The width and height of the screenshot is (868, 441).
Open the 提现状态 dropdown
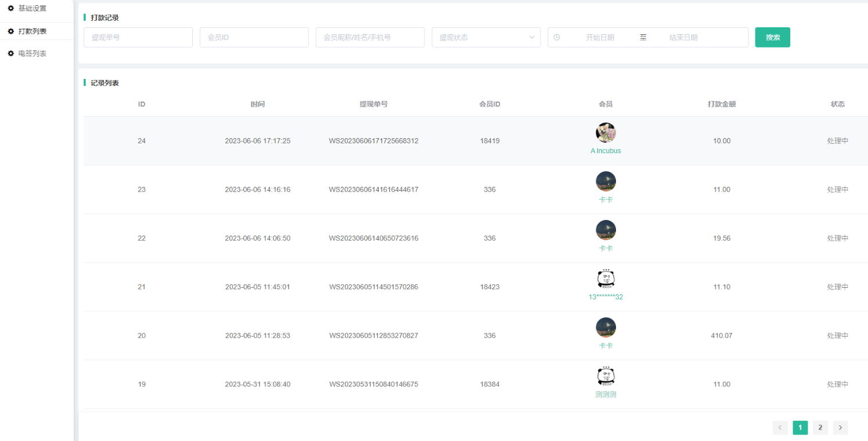pos(486,37)
